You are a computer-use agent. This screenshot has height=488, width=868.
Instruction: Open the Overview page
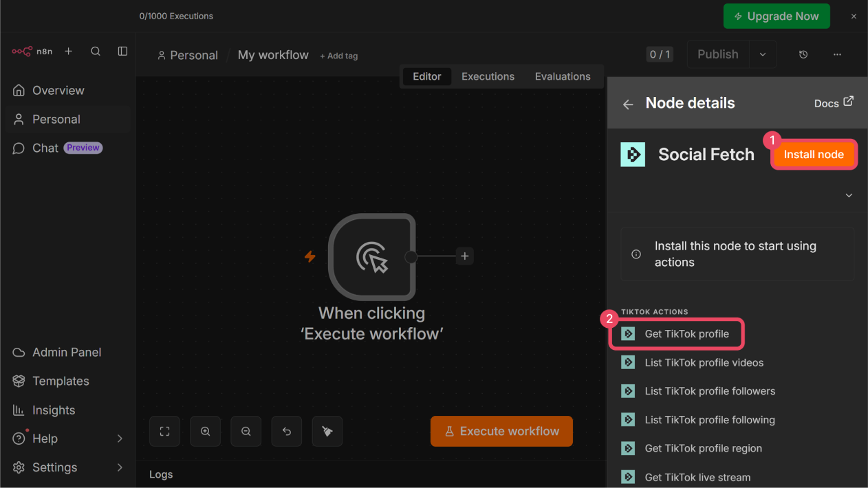point(67,90)
